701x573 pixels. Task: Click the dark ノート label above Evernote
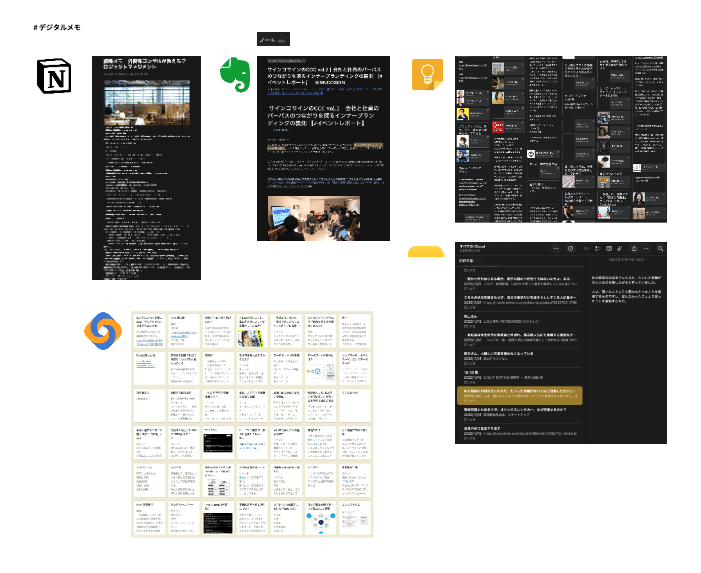[x=273, y=39]
